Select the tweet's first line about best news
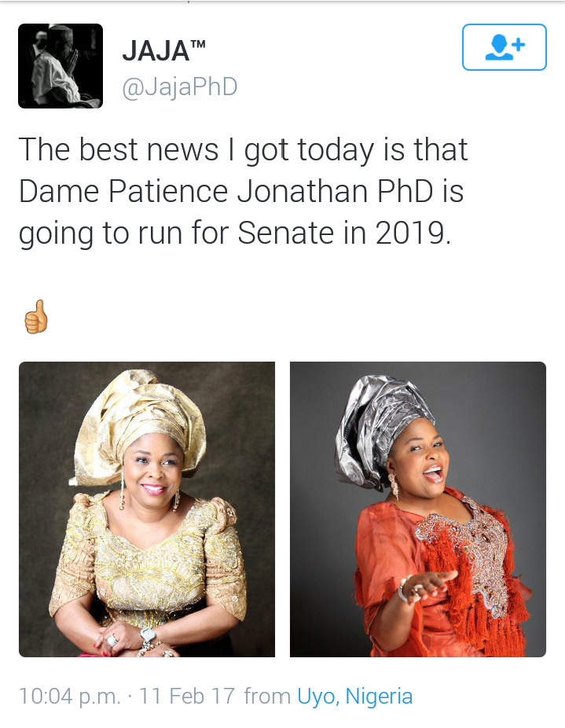565x728 pixels. click(244, 150)
